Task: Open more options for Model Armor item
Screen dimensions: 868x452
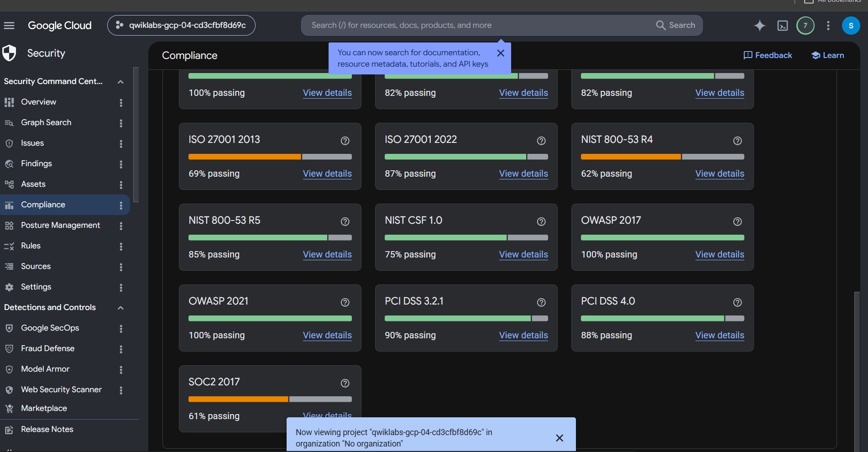Action: point(121,369)
